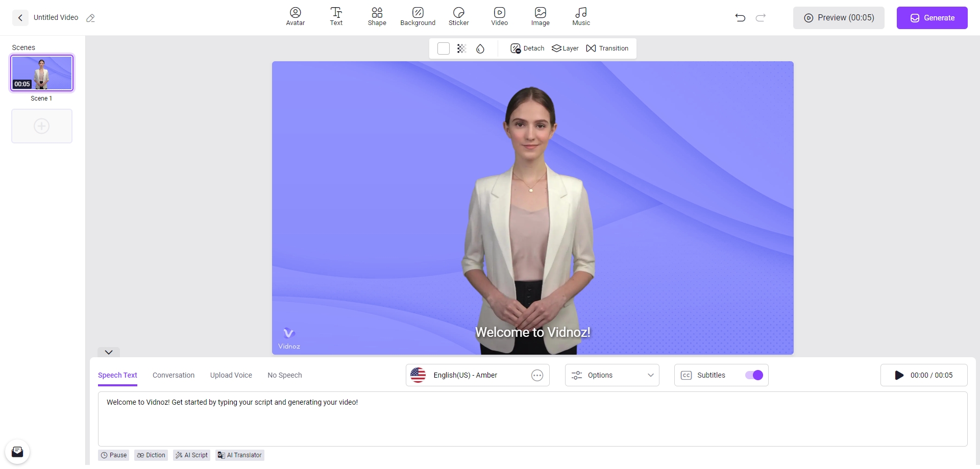Detach the avatar from the scene
The image size is (980, 469).
[x=527, y=48]
